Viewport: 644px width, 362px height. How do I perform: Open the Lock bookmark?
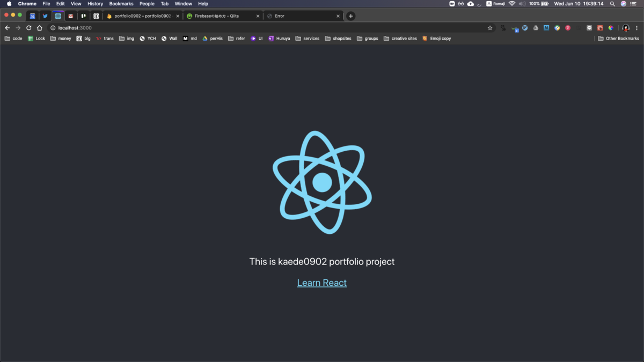(x=36, y=39)
